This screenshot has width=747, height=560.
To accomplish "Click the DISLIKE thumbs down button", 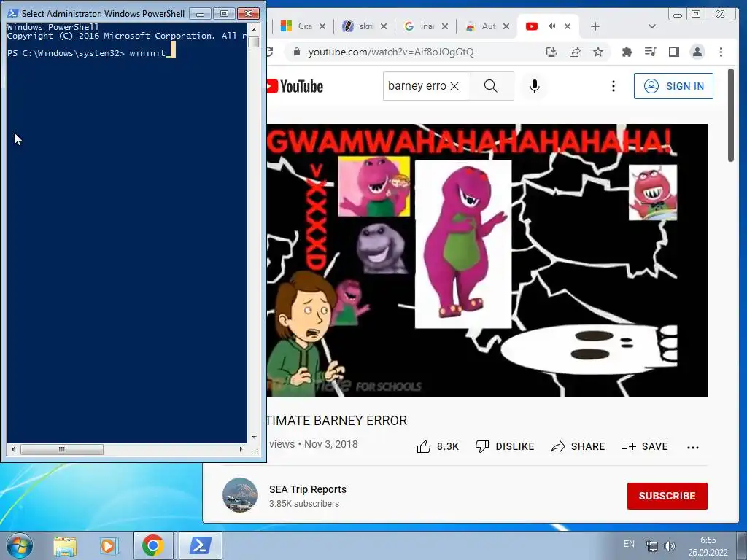I will [505, 447].
